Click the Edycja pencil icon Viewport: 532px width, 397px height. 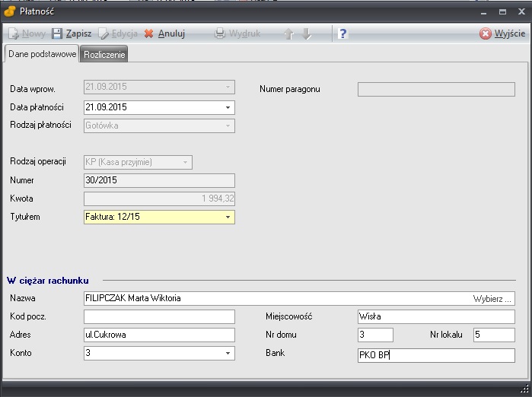[x=104, y=33]
